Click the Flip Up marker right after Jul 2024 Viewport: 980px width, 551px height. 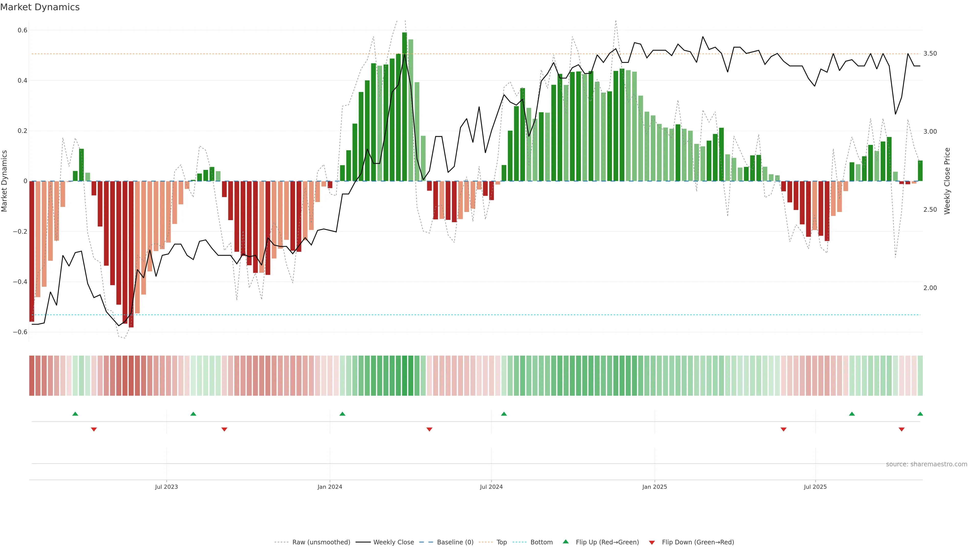pyautogui.click(x=504, y=414)
